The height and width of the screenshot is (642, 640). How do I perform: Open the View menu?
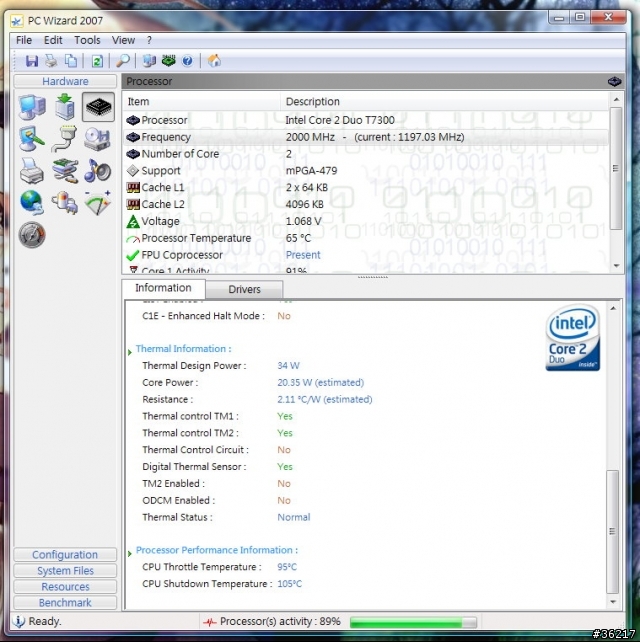[123, 40]
